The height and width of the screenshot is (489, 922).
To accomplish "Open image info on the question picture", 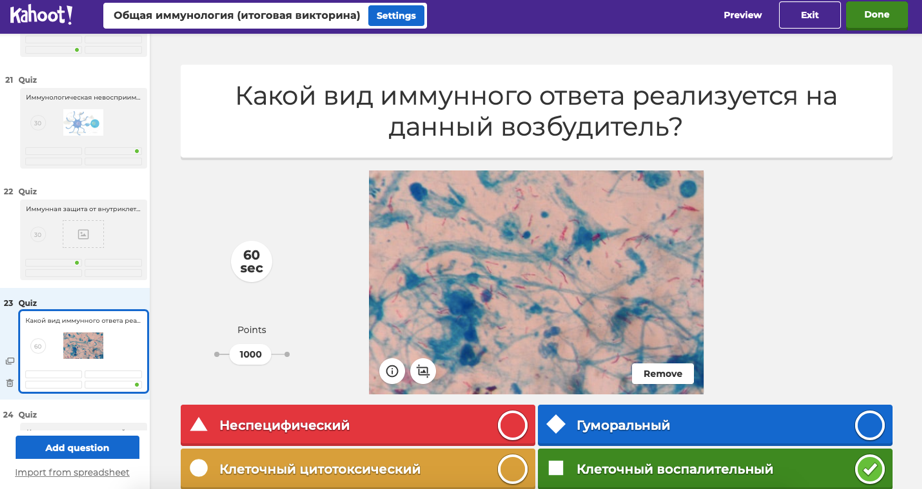I will (x=392, y=371).
